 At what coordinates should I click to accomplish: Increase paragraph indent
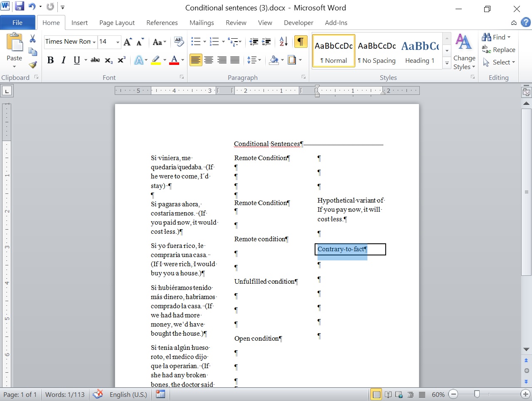pyautogui.click(x=266, y=42)
